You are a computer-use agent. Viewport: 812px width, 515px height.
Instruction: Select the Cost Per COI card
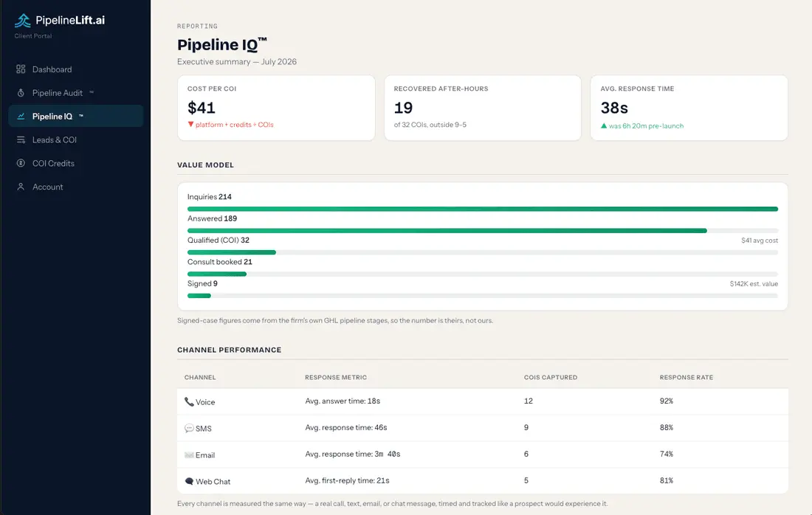(x=276, y=108)
